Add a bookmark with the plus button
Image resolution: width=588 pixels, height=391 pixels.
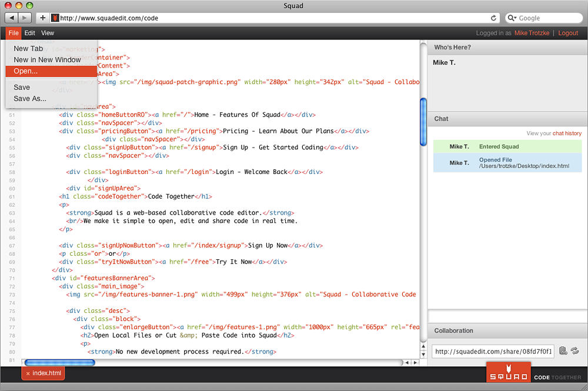[43, 18]
